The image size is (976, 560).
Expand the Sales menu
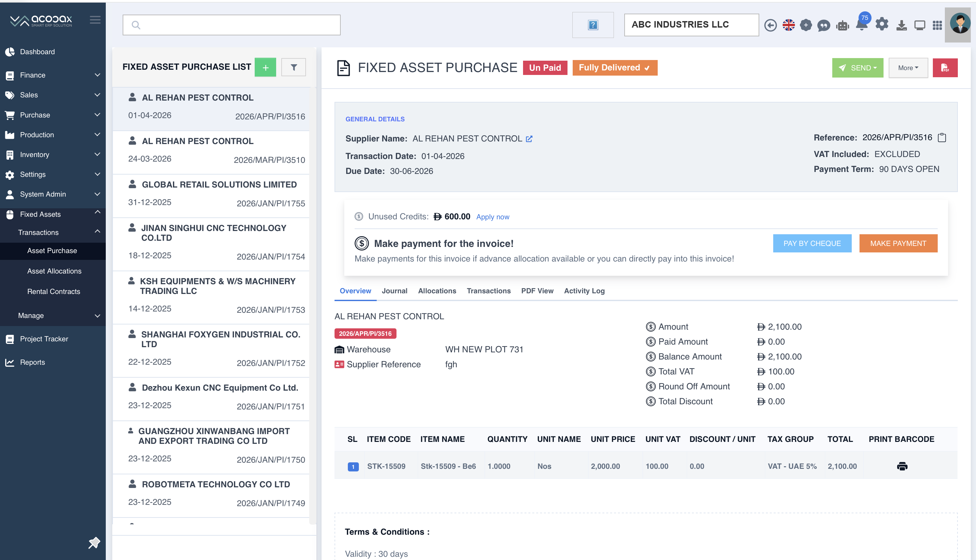pyautogui.click(x=53, y=95)
